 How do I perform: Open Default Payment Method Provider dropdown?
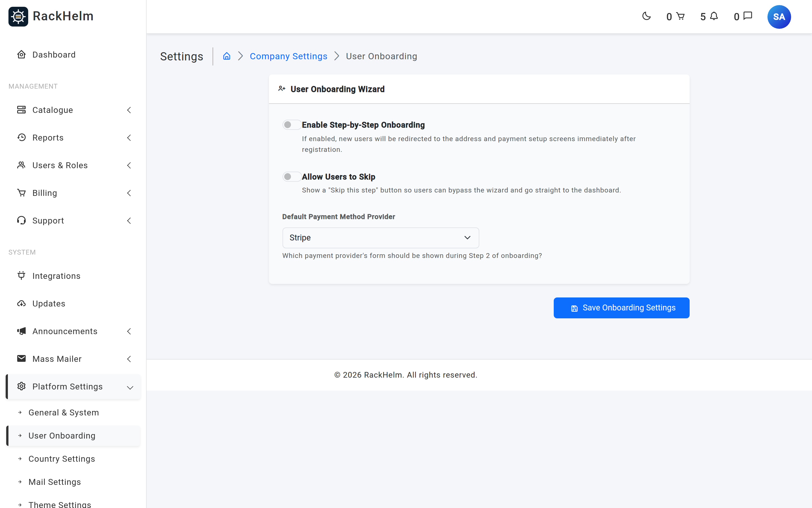tap(381, 238)
